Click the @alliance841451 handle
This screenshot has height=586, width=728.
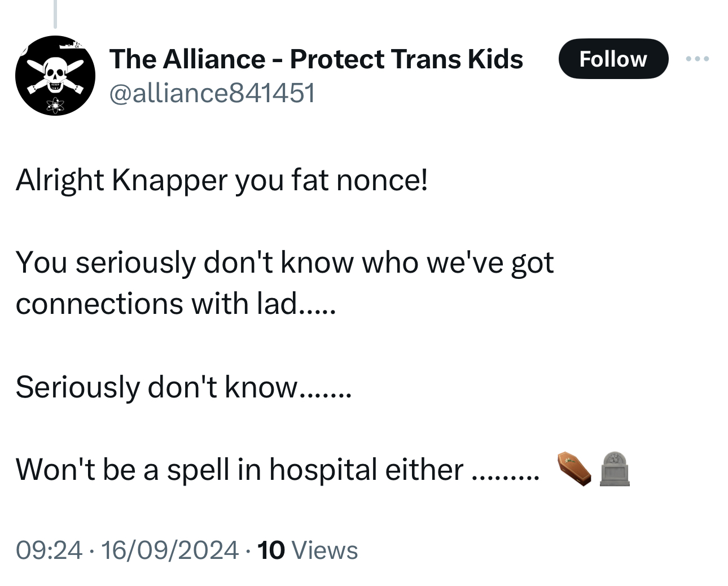(211, 93)
